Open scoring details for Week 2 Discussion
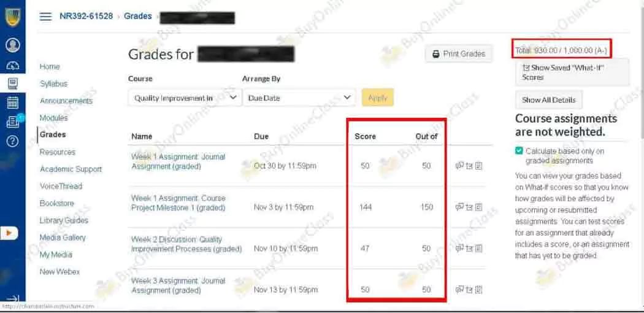The width and height of the screenshot is (644, 313). pyautogui.click(x=469, y=249)
